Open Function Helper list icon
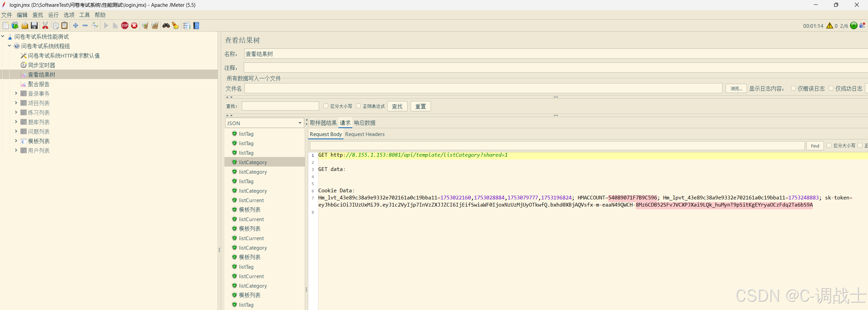The image size is (868, 310). tap(186, 25)
